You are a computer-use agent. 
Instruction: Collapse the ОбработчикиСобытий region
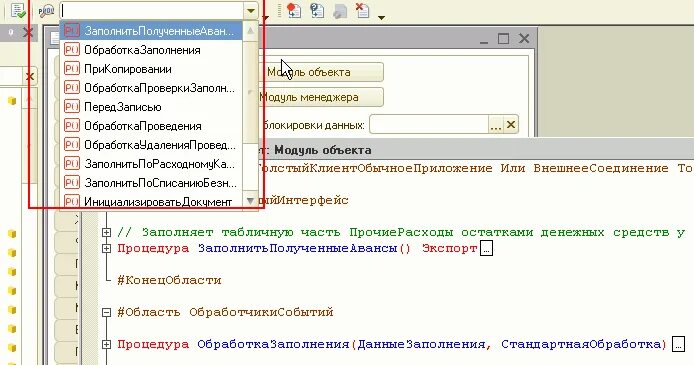coord(106,313)
